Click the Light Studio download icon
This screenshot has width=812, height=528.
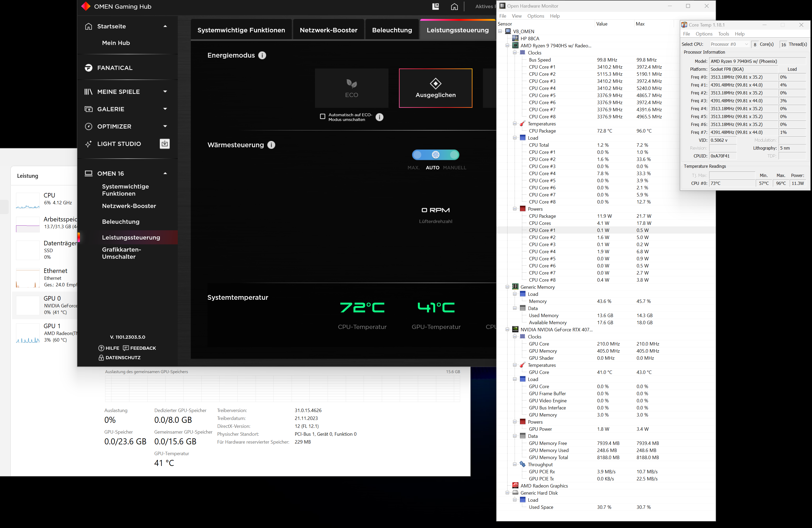pos(164,144)
